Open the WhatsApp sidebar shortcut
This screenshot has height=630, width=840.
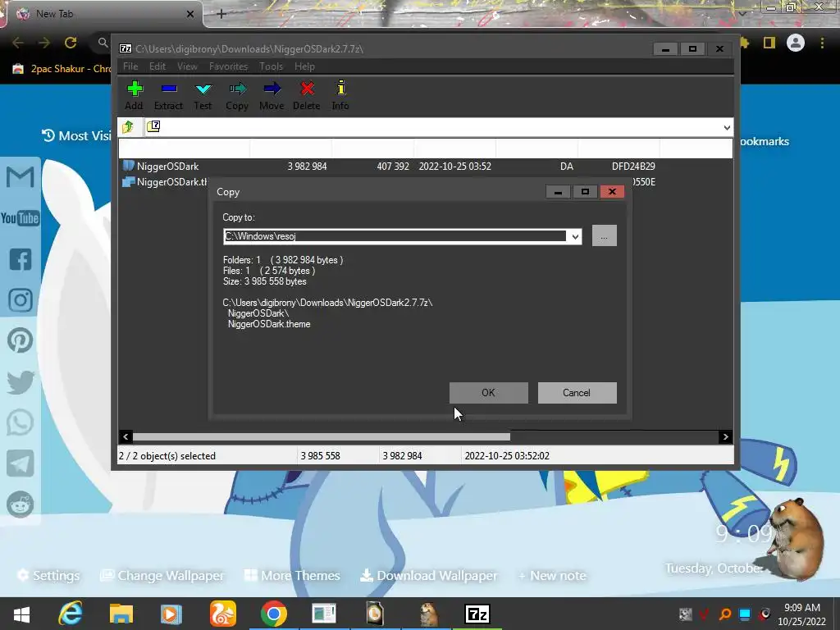[21, 422]
